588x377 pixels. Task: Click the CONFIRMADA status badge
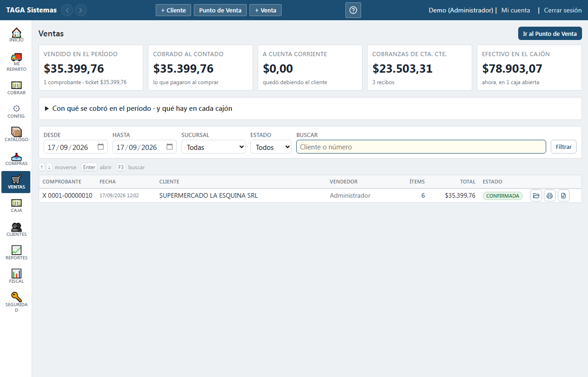click(x=503, y=196)
